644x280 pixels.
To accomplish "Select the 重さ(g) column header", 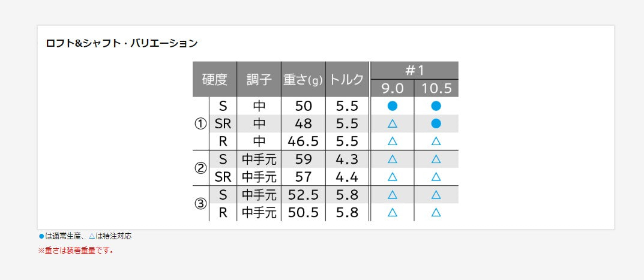I will click(x=303, y=79).
